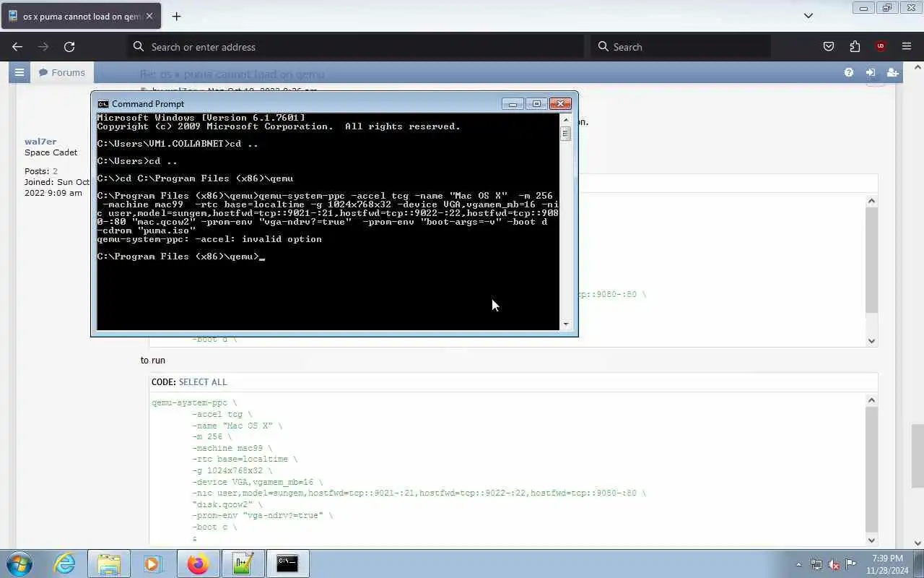
Task: Switch to Command Prompt taskbar button
Action: 287,564
